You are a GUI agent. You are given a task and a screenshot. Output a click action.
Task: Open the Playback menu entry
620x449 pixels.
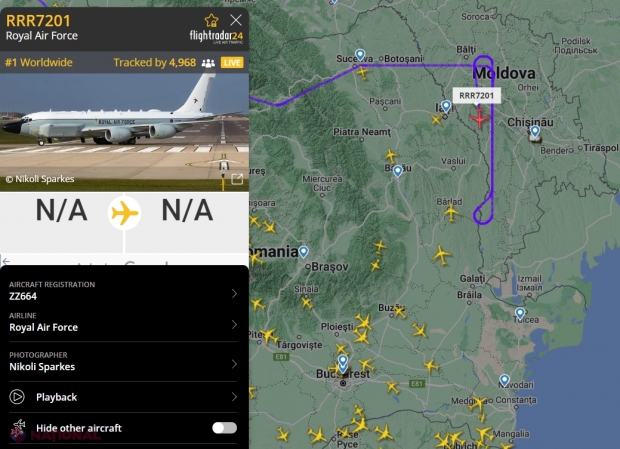pos(123,397)
